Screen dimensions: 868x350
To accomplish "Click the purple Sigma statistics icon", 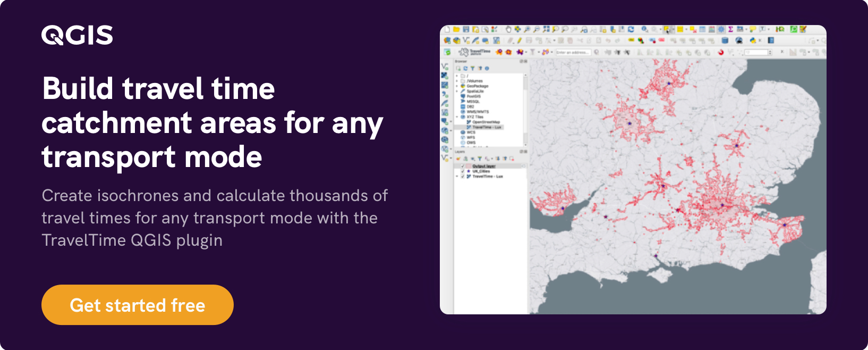I will [x=730, y=29].
